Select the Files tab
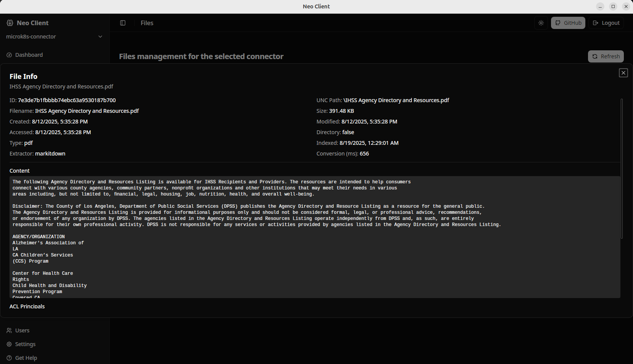This screenshot has width=633, height=364. click(147, 23)
